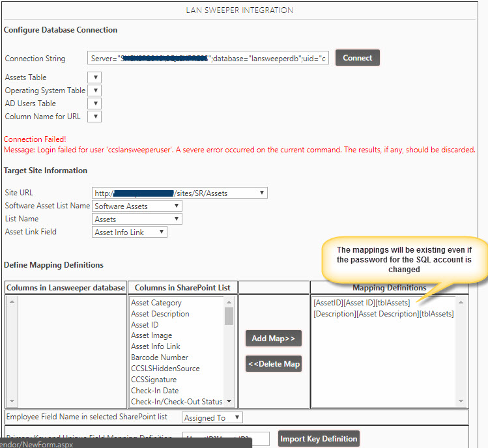Select Asset Info Link in SharePoint columns list
Image resolution: width=488 pixels, height=448 pixels.
pos(156,346)
